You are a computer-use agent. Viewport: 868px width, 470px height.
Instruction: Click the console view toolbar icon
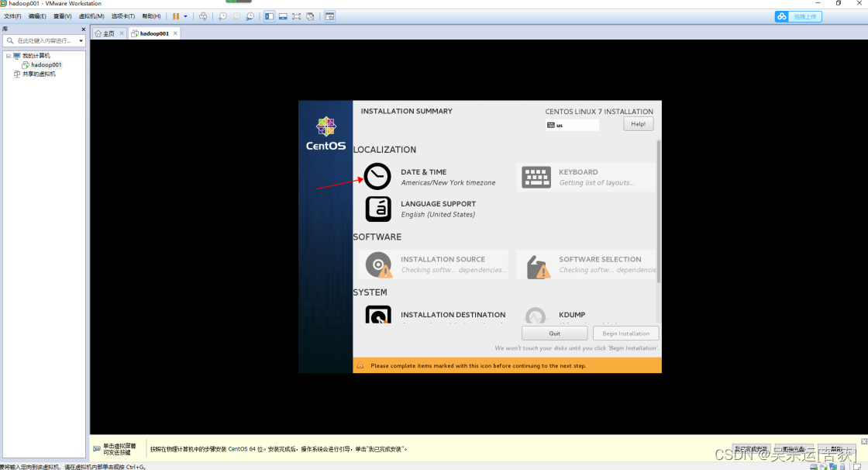coord(329,16)
